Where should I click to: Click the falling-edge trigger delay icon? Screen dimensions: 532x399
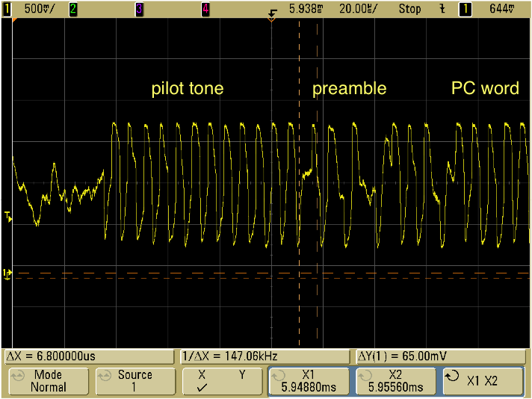[271, 8]
